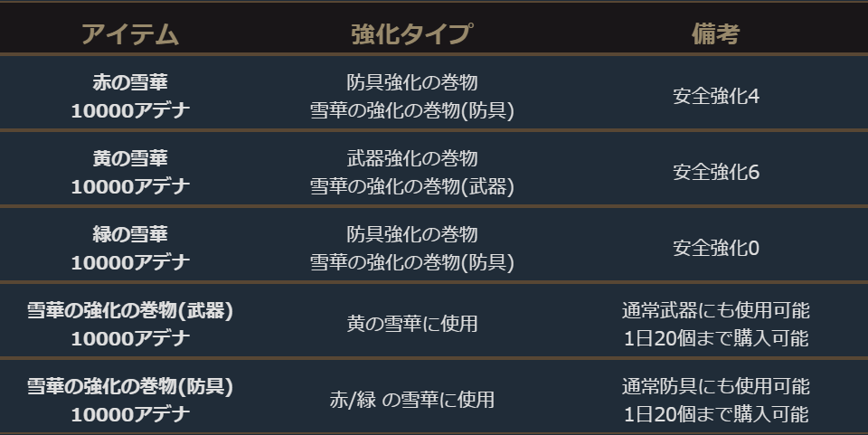The width and height of the screenshot is (868, 435).
Task: Click 防具強化の巻物 in the 緑の雪華 row
Action: (411, 234)
